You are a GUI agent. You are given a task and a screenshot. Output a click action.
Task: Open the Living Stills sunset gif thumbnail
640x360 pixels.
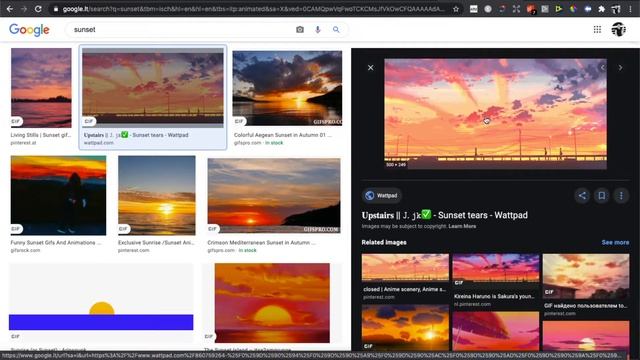click(41, 88)
